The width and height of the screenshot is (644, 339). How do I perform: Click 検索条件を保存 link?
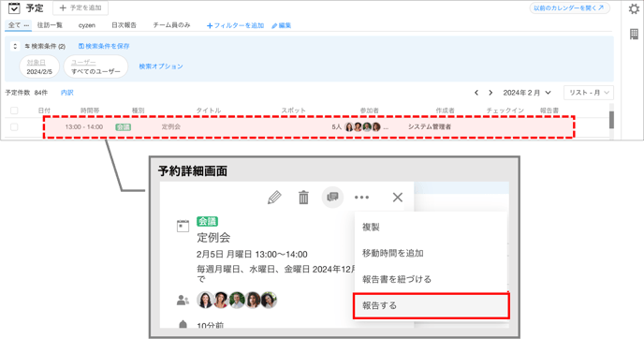104,47
